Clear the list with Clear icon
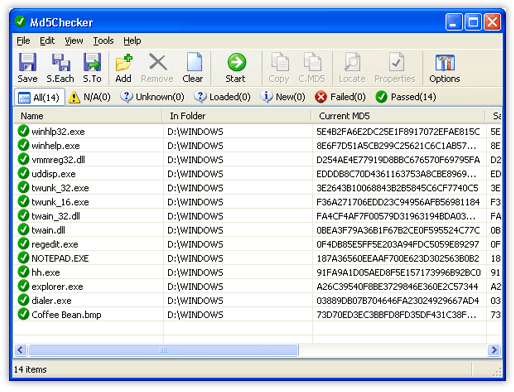The image size is (514, 392). click(193, 62)
